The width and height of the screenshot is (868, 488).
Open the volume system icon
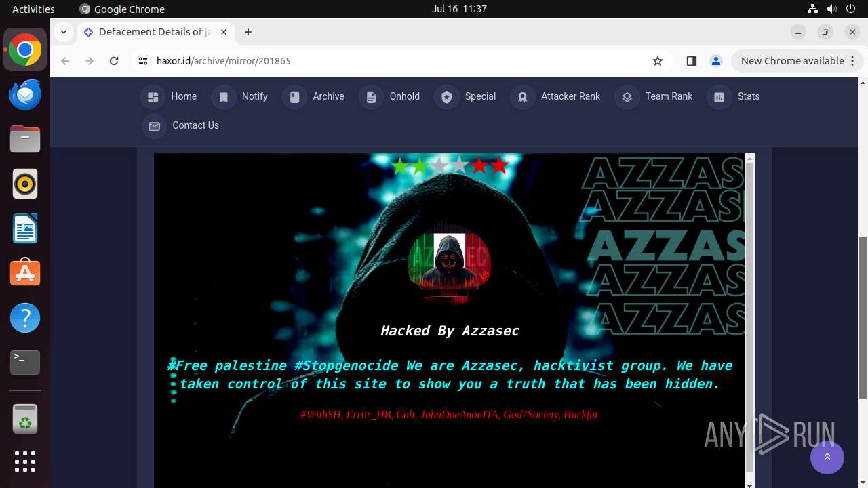click(832, 9)
